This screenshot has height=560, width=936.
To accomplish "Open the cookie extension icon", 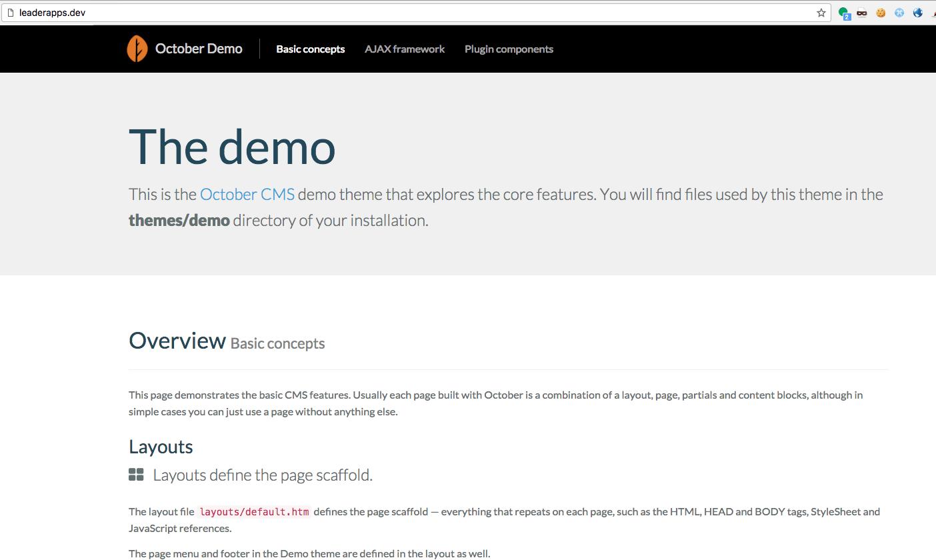I will [881, 13].
